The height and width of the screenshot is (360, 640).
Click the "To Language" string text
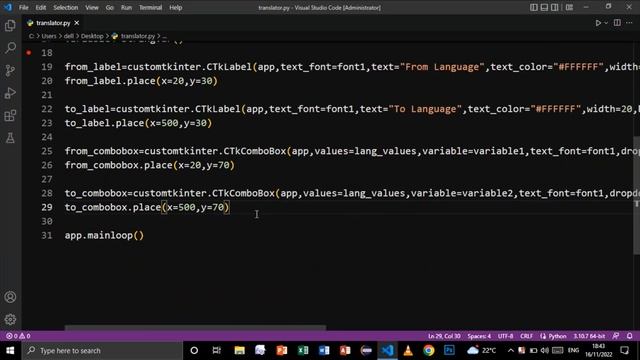coord(425,109)
